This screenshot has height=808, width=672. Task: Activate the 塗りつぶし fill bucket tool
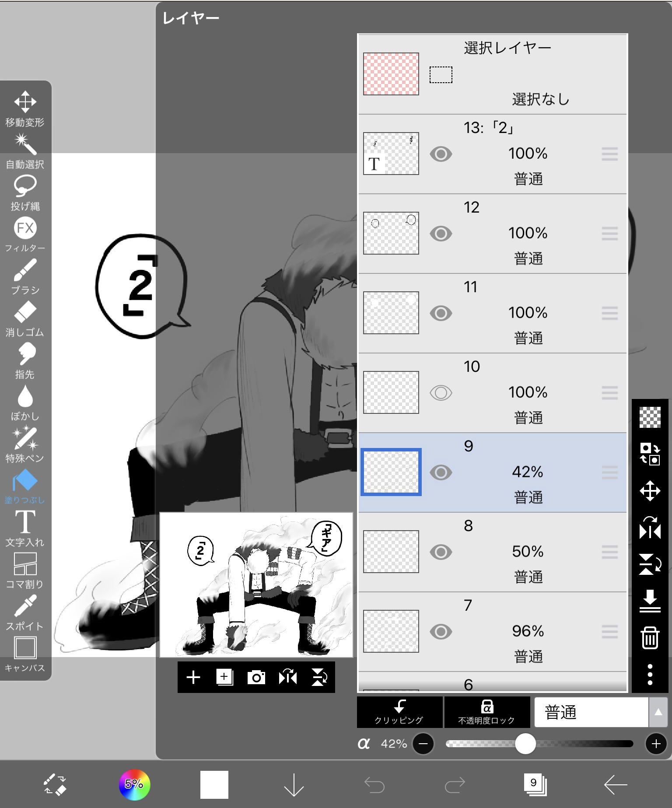click(x=25, y=487)
